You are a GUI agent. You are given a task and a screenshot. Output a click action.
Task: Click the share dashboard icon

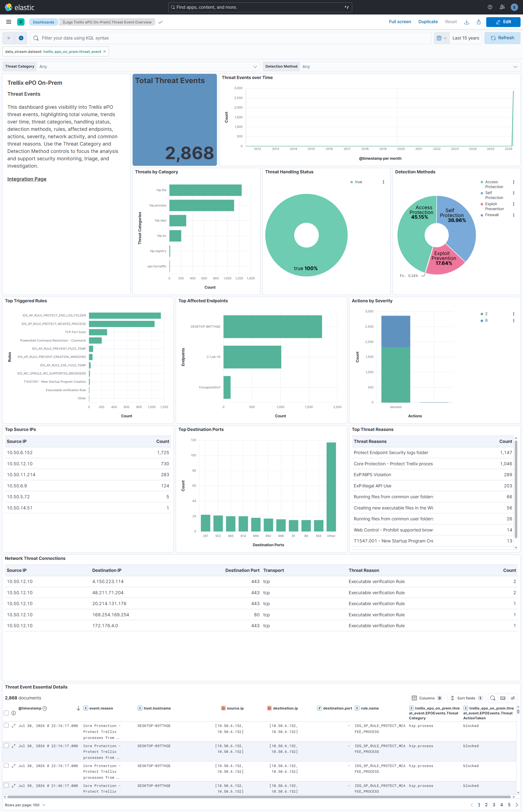pyautogui.click(x=479, y=22)
